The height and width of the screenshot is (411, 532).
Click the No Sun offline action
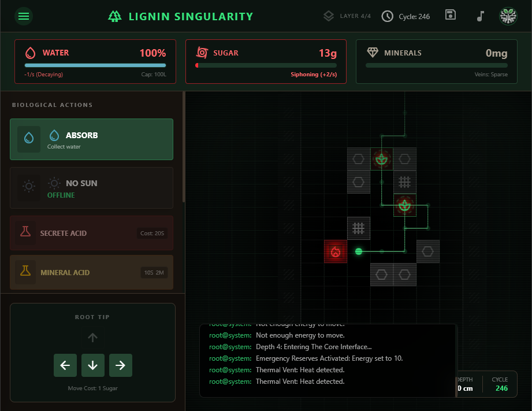tap(92, 188)
